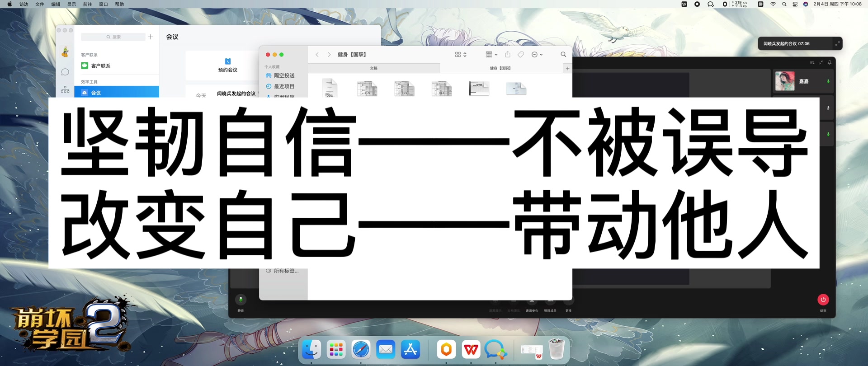Image resolution: width=868 pixels, height=366 pixels.
Task: Open the 帮助 menu in menu bar
Action: pos(119,4)
